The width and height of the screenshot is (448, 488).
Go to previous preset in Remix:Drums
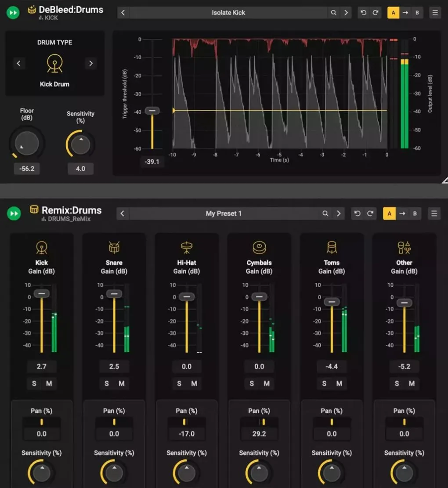(122, 213)
